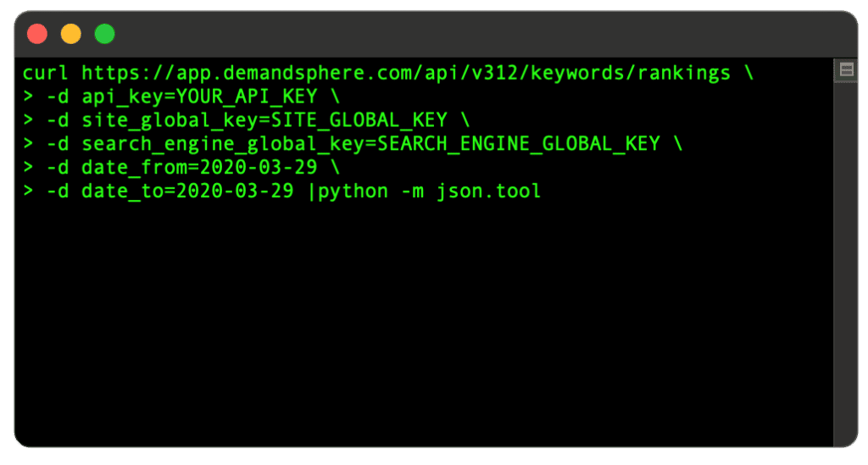Click the -d flag on the date_from line
The width and height of the screenshot is (868, 465).
58,168
